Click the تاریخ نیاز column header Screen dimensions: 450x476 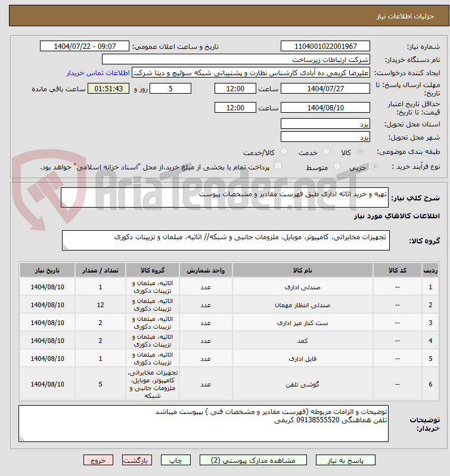[47, 270]
